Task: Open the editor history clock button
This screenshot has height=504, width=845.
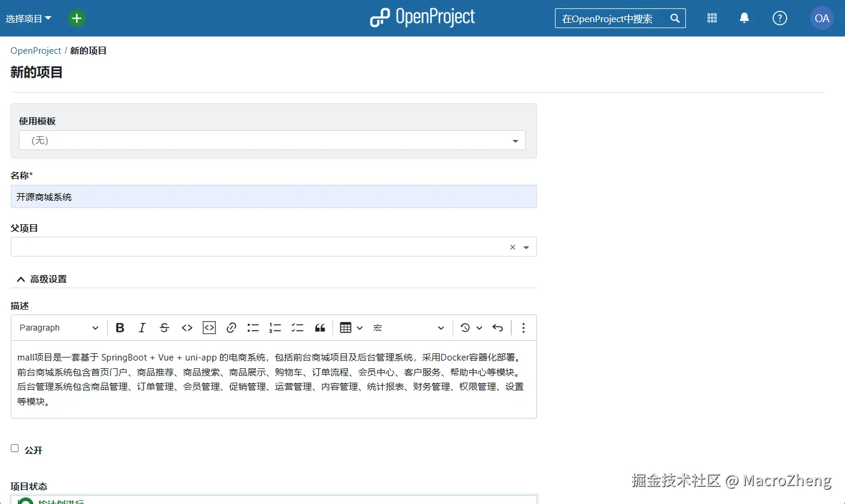Action: tap(465, 328)
